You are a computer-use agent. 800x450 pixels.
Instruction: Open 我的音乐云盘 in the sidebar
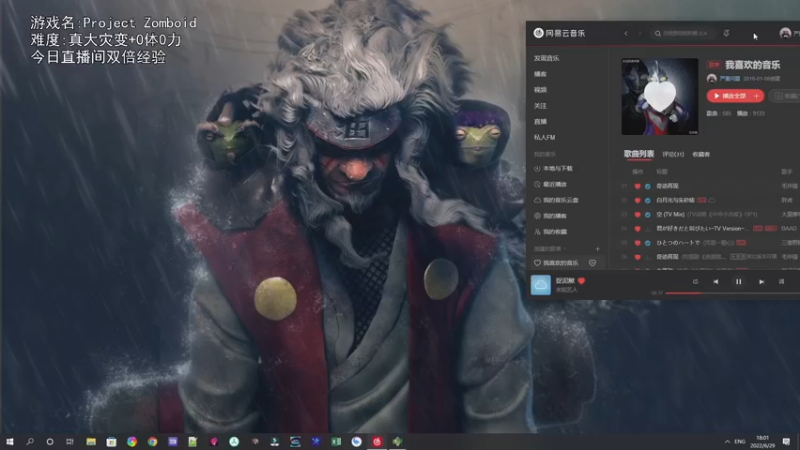[x=556, y=200]
